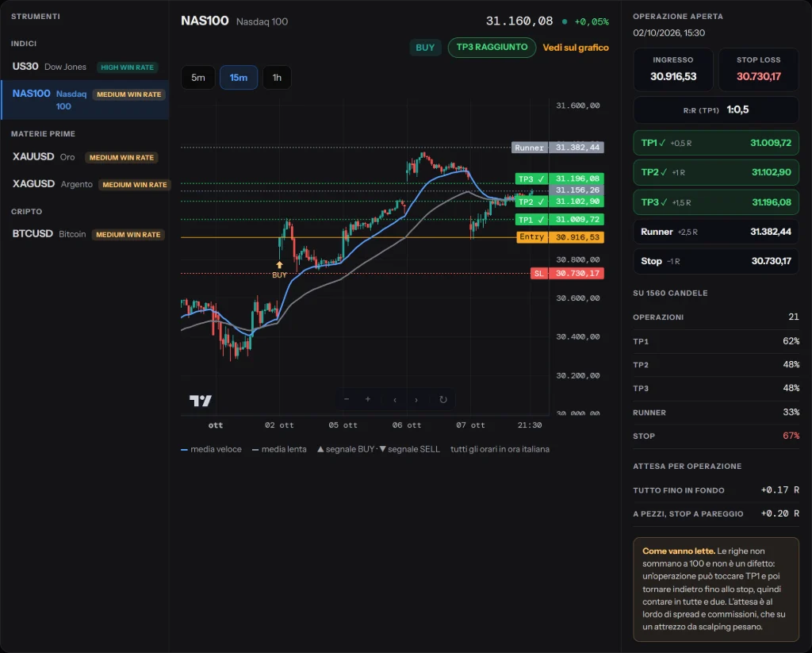Click the OPERAZIONI 21 stats row
Screen dimensions: 812x653
coord(716,317)
